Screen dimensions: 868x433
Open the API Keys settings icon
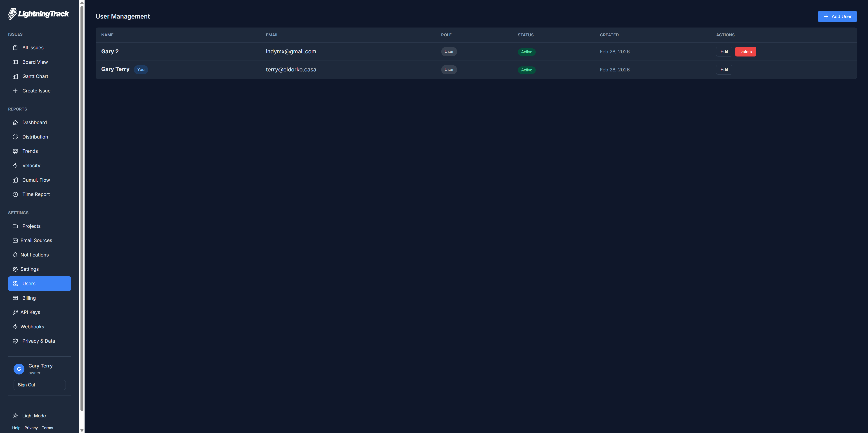click(x=16, y=312)
